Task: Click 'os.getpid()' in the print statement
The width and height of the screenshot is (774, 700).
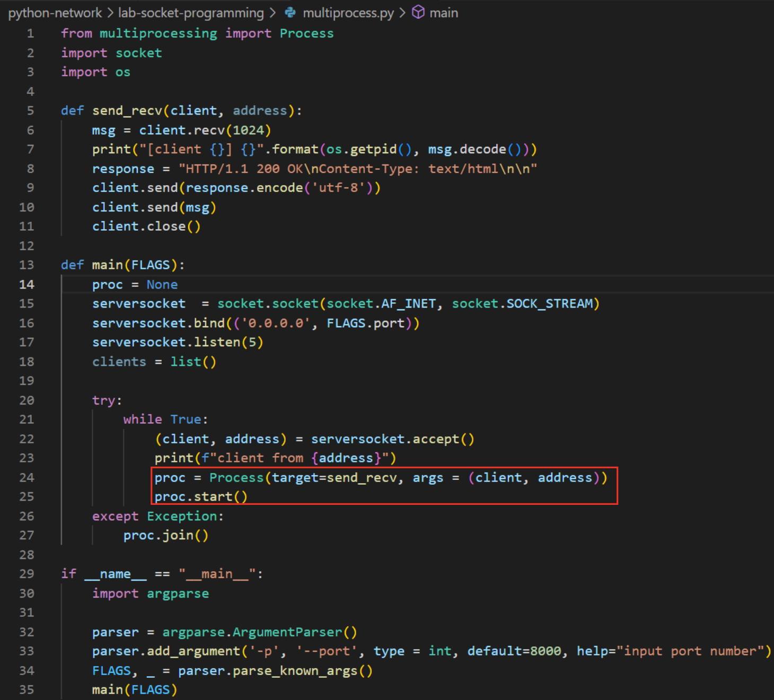Action: (x=369, y=150)
